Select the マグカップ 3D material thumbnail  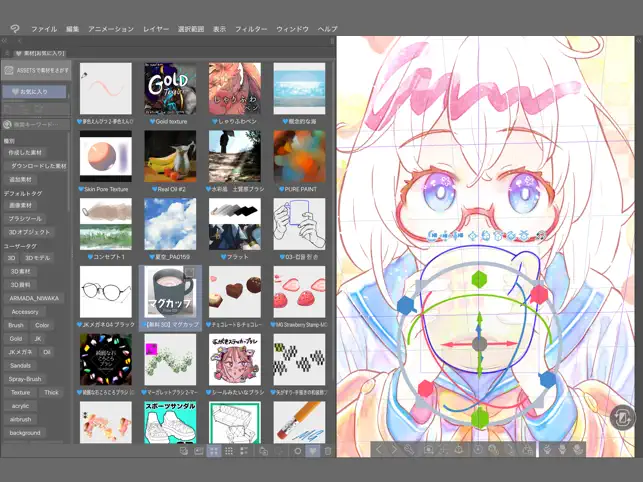[170, 292]
